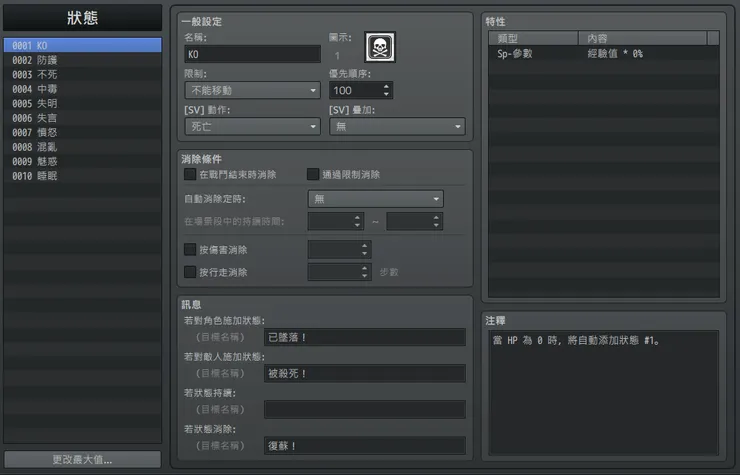Select state 0005 失明 in list
740x475 pixels.
(83, 103)
